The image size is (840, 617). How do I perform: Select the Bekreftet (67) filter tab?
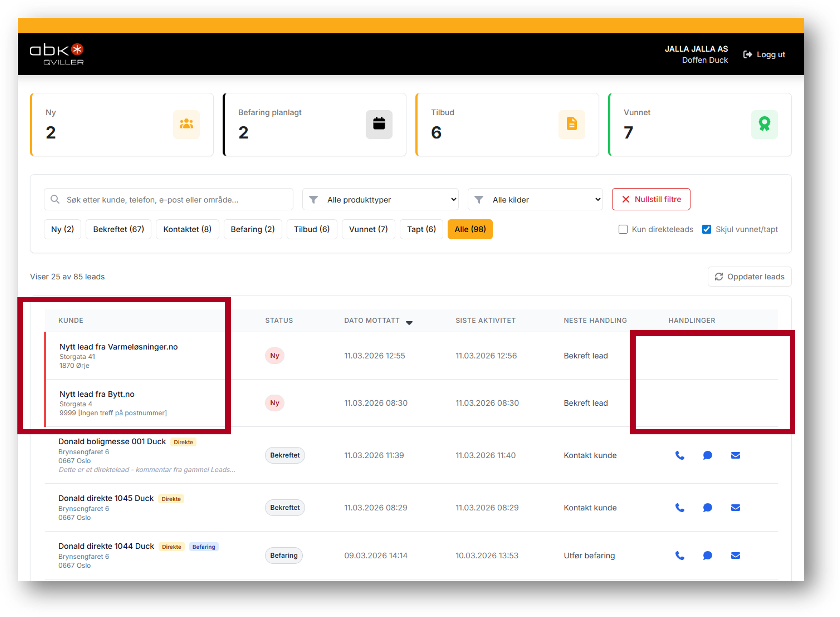(118, 229)
